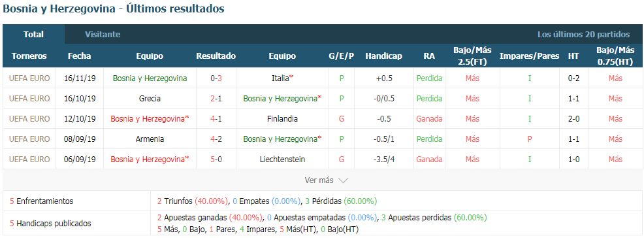Open Italia team link
This screenshot has height=238, width=644.
pyautogui.click(x=280, y=78)
